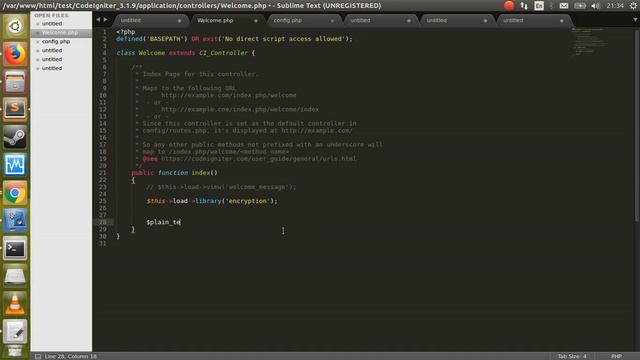Click the 21:34 clock in panel
Screen dimensions: 640x360
[x=615, y=6]
